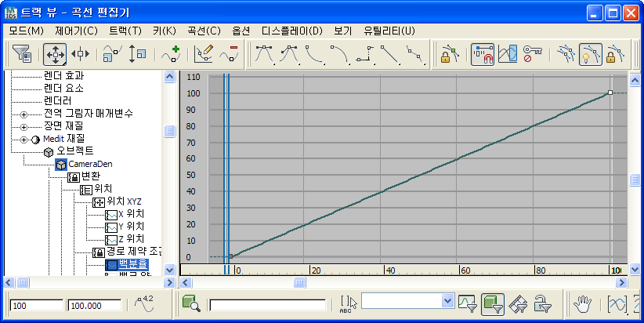Open the track set dropdown list
The height and width of the screenshot is (323, 644).
[448, 301]
